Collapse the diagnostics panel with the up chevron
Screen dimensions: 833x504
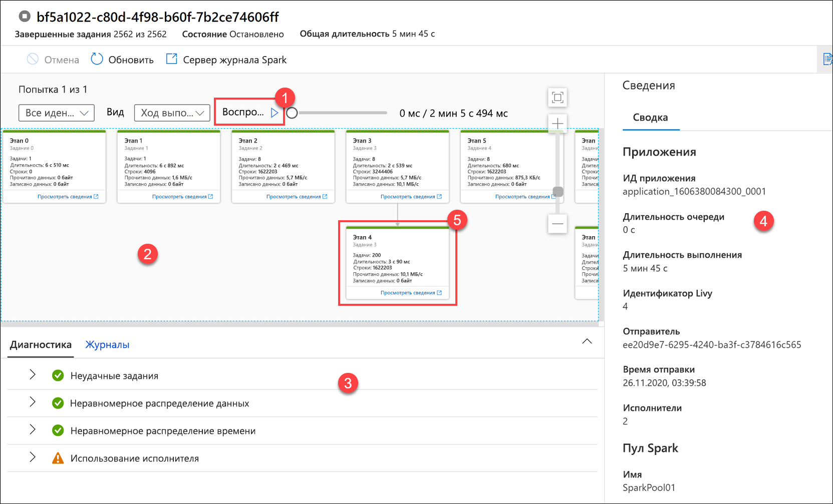587,341
